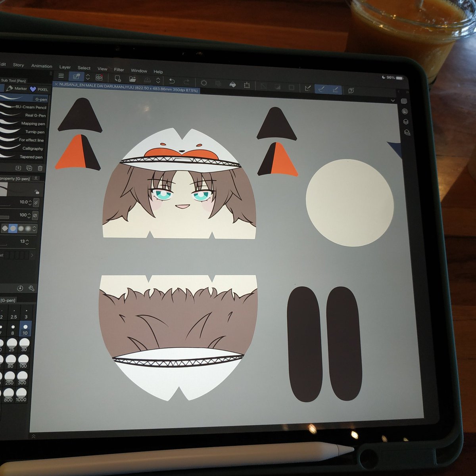Click the Fill paint bucket icon
Viewport: 476px width, 476px height.
point(233,84)
